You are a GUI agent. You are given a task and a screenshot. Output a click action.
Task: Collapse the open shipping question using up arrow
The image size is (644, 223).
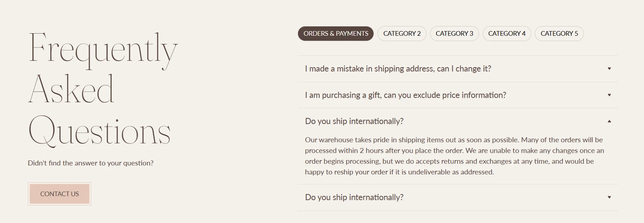[609, 121]
